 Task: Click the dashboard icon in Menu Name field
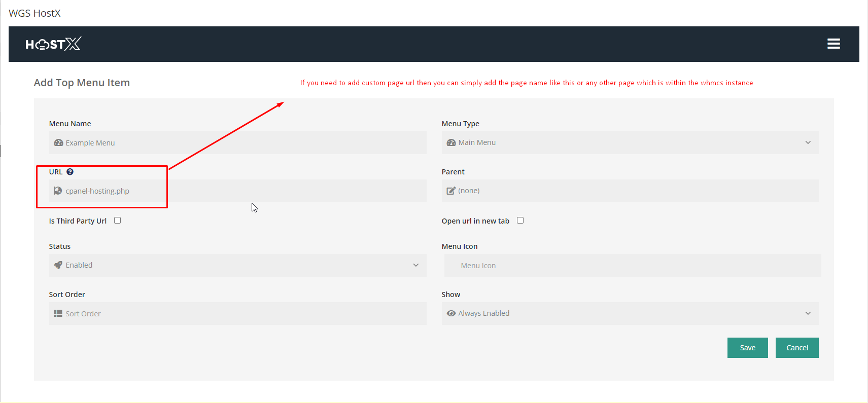[58, 143]
